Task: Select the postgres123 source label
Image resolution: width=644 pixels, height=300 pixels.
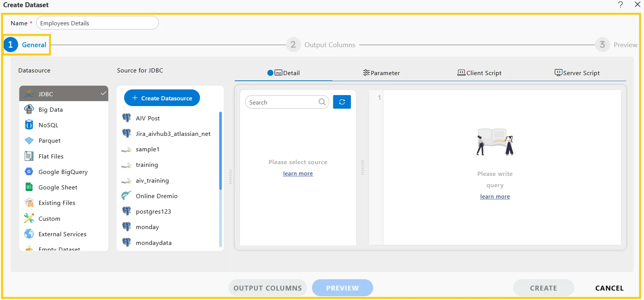Action: (x=154, y=211)
